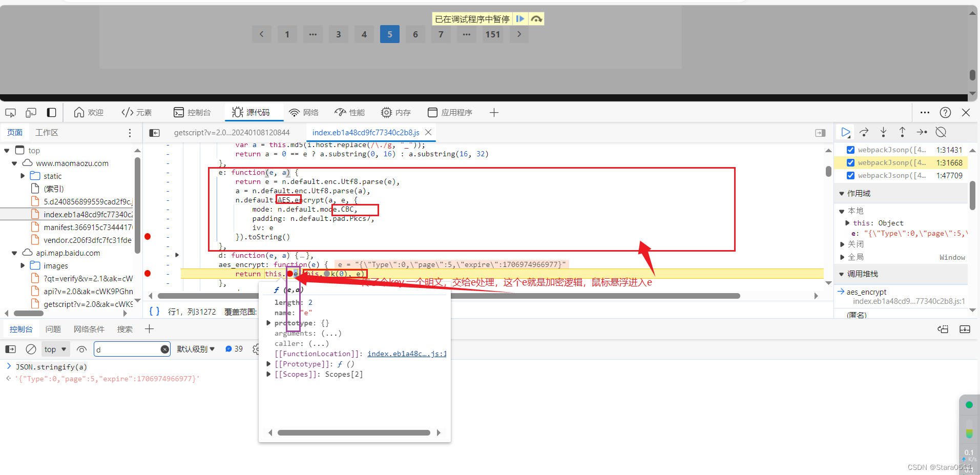Switch to the Elements (元素) tab
This screenshot has height=475, width=980.
(x=136, y=112)
